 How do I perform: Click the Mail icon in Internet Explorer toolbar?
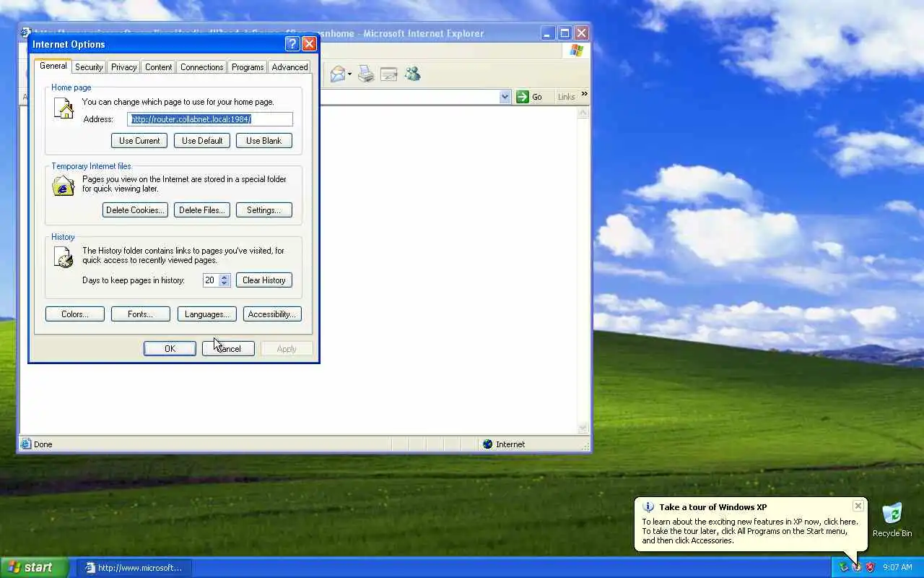[x=337, y=74]
